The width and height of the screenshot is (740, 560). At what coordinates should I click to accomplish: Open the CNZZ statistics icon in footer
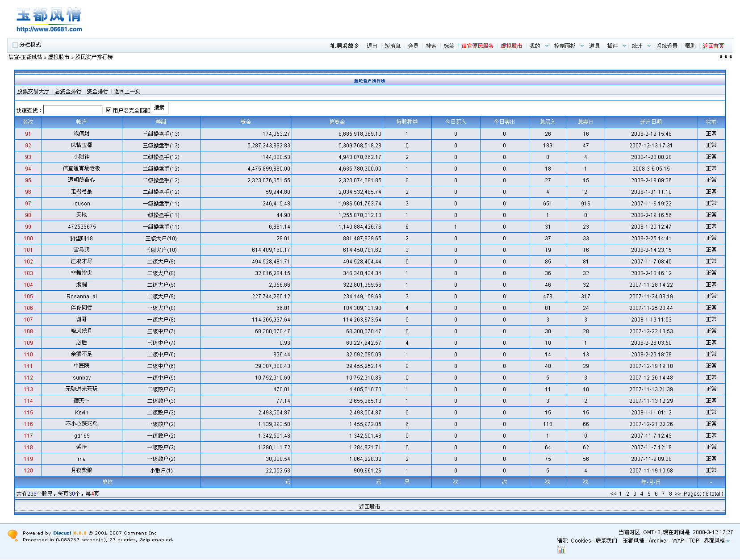(x=561, y=549)
